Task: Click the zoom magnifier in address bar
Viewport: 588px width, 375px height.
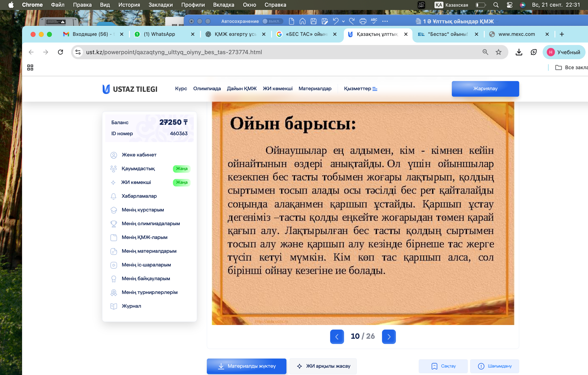Action: [x=485, y=52]
